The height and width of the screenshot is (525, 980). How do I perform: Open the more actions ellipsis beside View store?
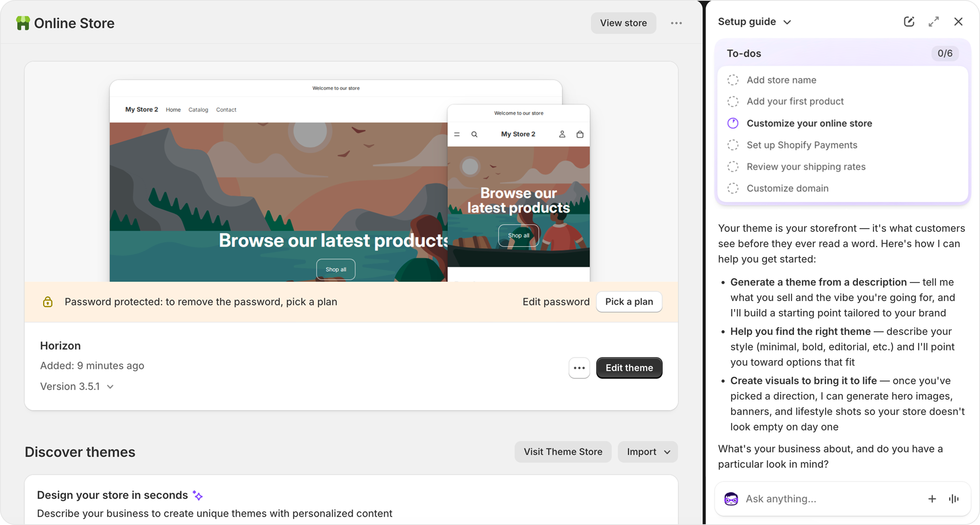coord(676,23)
